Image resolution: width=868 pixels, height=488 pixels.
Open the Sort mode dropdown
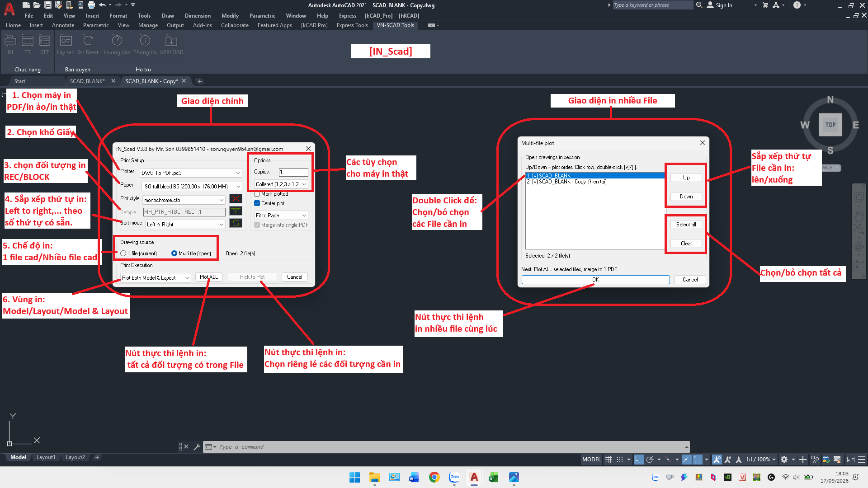coord(185,225)
